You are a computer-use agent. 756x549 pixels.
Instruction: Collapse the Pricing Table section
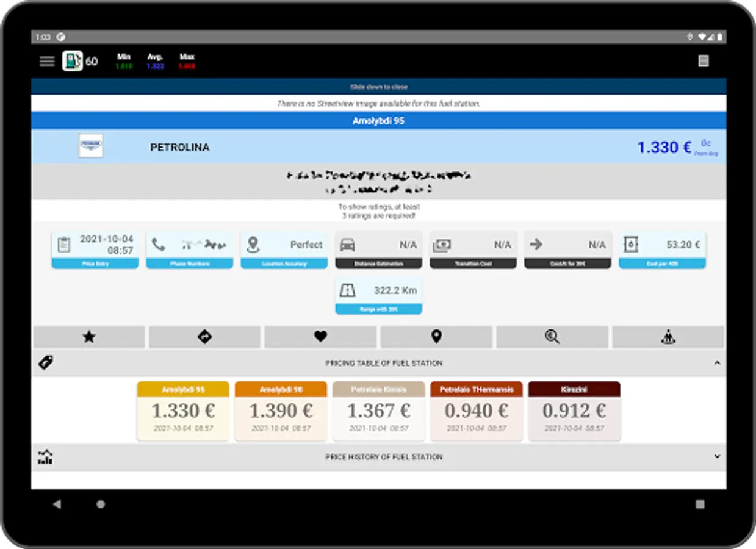tap(717, 363)
